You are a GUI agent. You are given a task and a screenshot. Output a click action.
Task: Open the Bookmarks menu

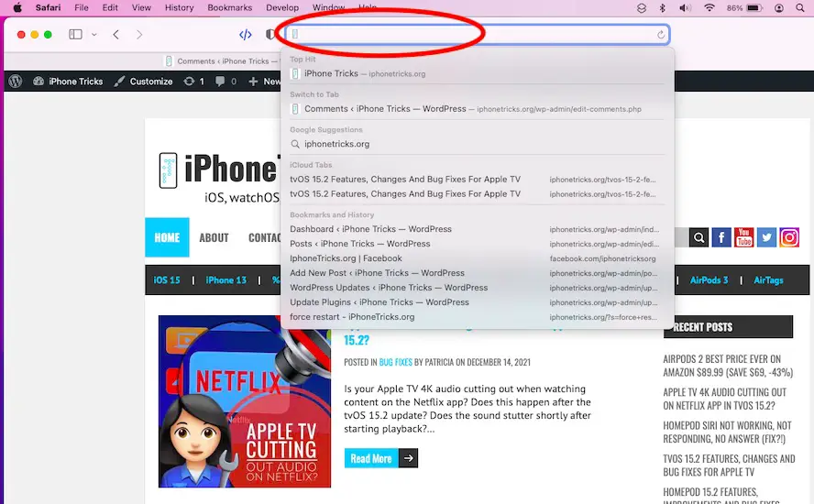coord(229,7)
